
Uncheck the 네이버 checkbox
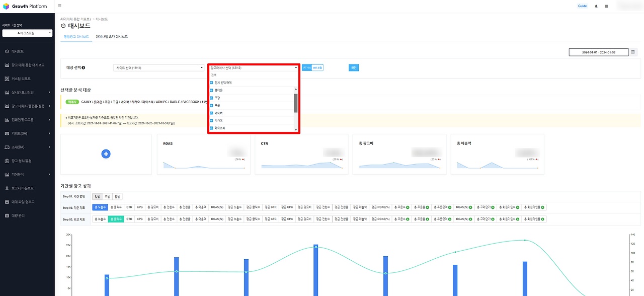212,113
